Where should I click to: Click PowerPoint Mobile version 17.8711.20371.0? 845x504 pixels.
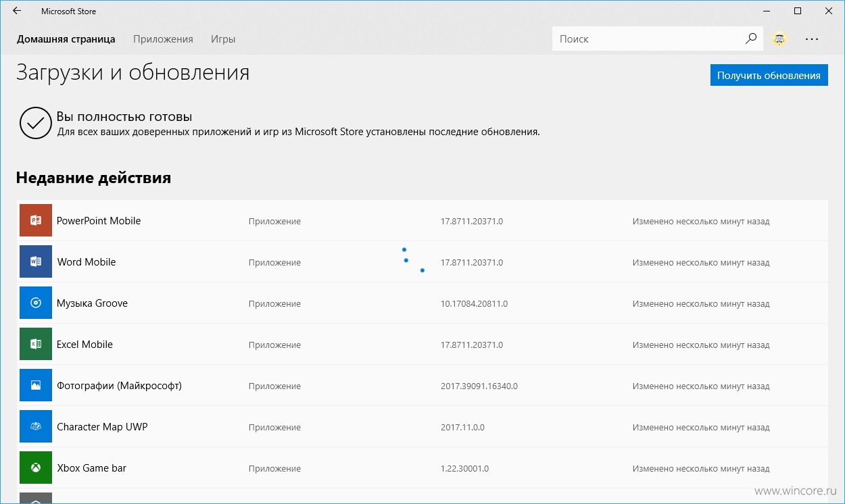472,222
